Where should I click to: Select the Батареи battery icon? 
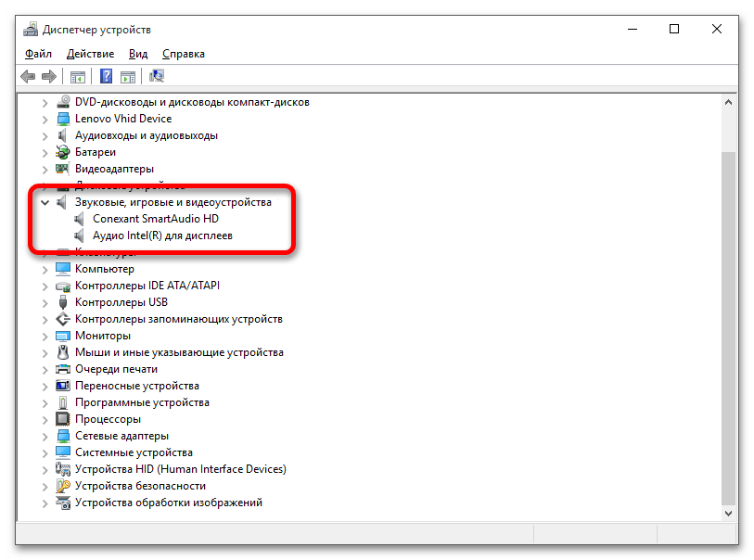pyautogui.click(x=63, y=152)
